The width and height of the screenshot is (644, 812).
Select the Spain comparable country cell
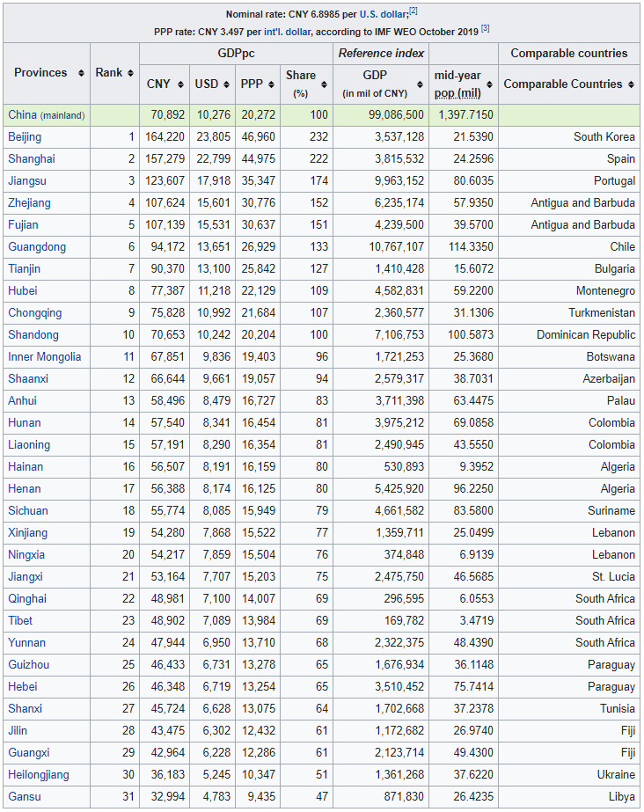click(569, 159)
